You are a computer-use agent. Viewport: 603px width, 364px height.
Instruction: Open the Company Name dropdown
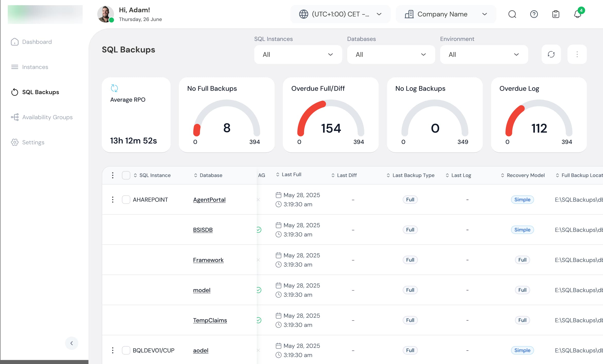click(x=446, y=14)
